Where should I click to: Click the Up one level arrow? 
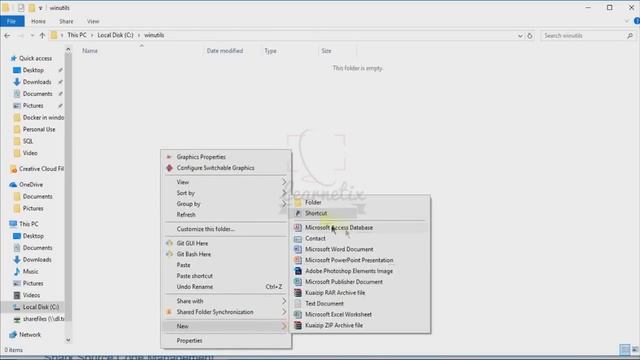[x=42, y=36]
